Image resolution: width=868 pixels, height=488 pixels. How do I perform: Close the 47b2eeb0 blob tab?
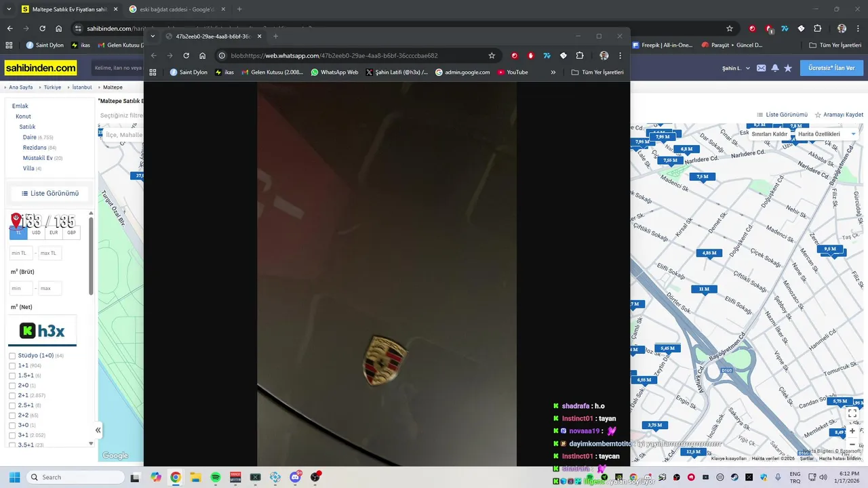click(x=259, y=36)
